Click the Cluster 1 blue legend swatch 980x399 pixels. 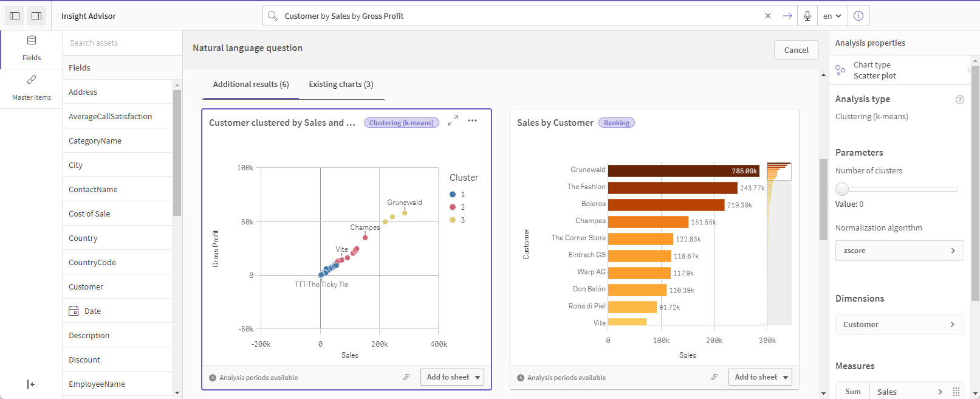(x=453, y=195)
